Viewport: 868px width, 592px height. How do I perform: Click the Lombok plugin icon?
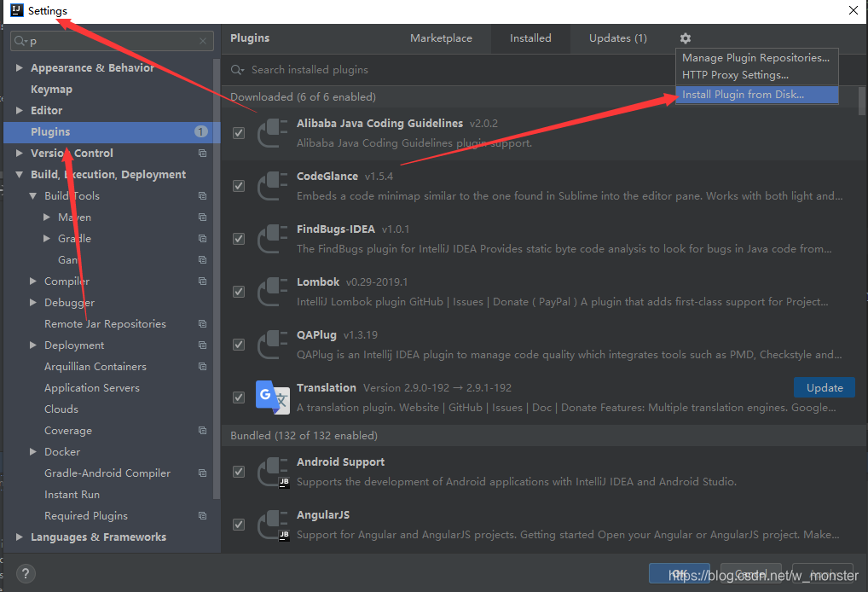coord(272,292)
